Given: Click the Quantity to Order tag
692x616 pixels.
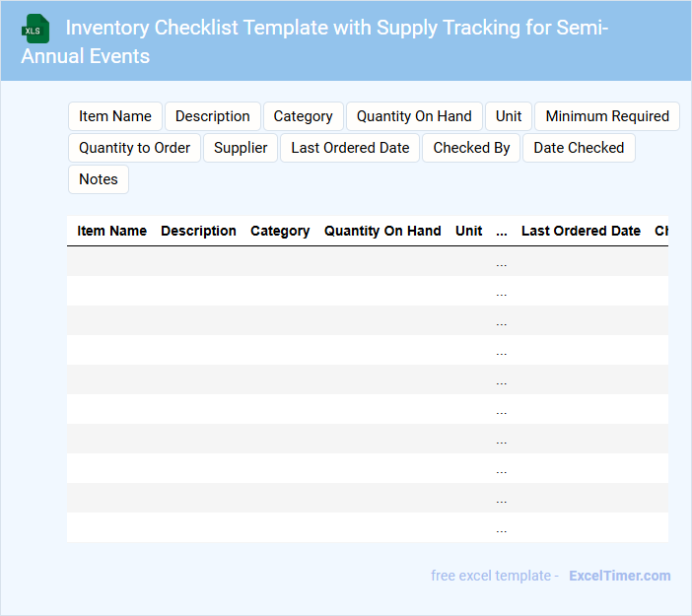Looking at the screenshot, I should point(135,148).
